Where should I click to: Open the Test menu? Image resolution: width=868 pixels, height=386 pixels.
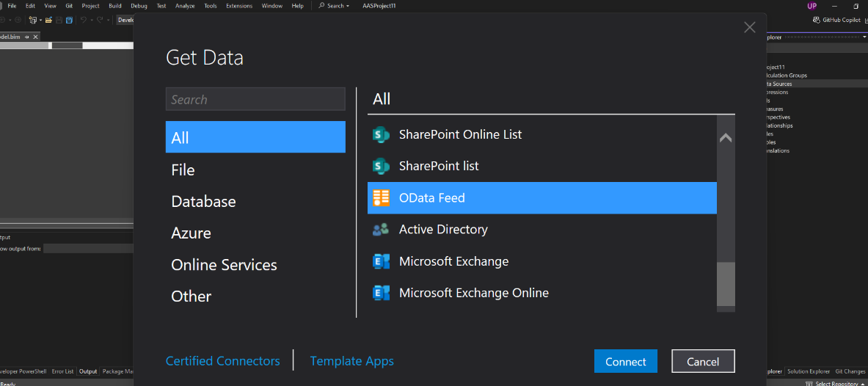[161, 6]
